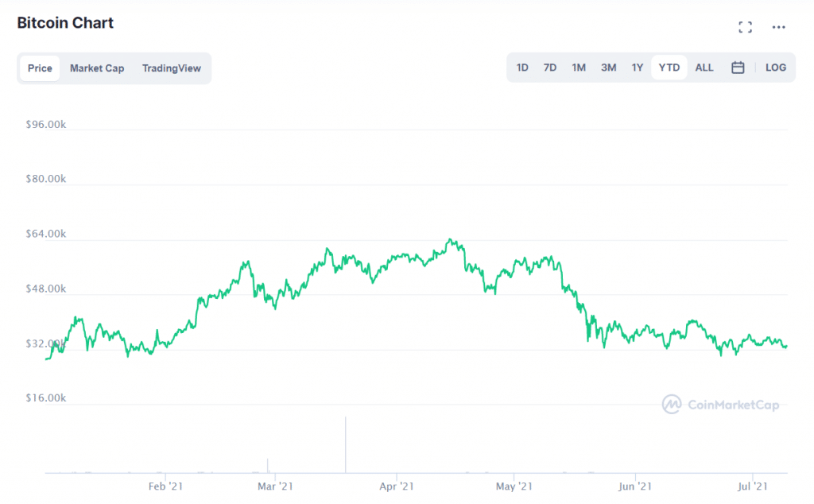Select the YTD time range
Image resolution: width=814 pixels, height=504 pixels.
tap(669, 68)
